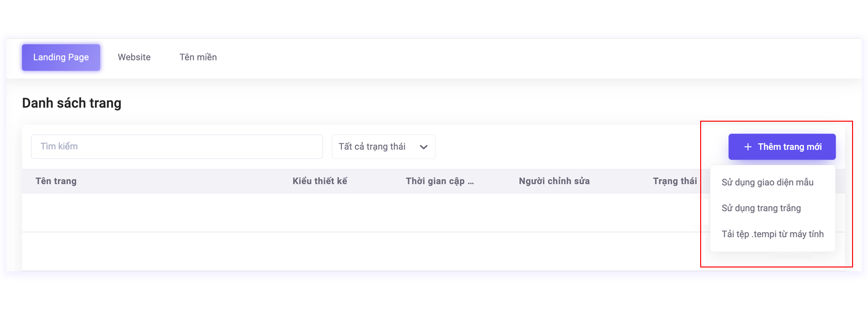The image size is (868, 309).
Task: Open the Website tab
Action: tap(134, 57)
